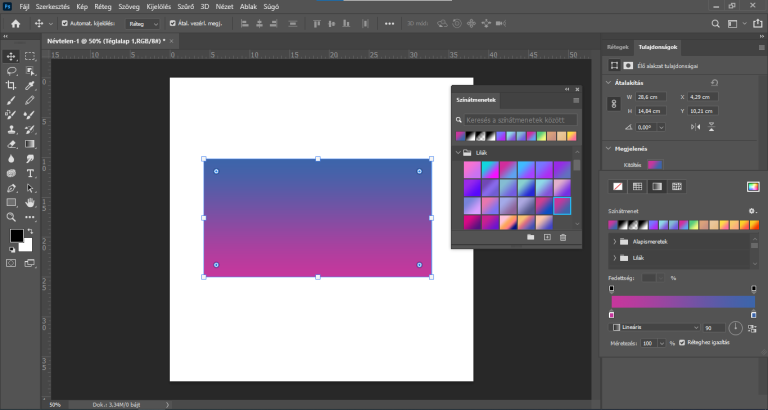Select the Gradient tool in the toolbox
This screenshot has height=410, width=768.
tap(30, 145)
